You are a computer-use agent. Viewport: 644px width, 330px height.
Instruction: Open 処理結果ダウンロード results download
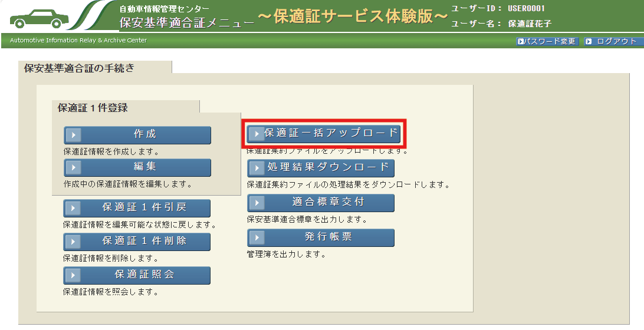321,168
